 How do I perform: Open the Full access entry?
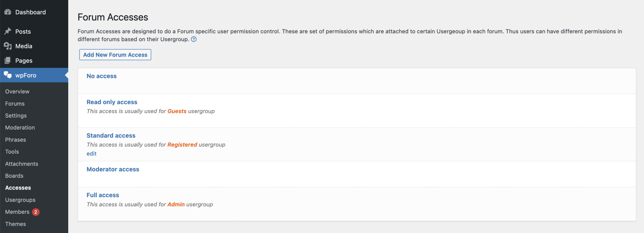(103, 195)
